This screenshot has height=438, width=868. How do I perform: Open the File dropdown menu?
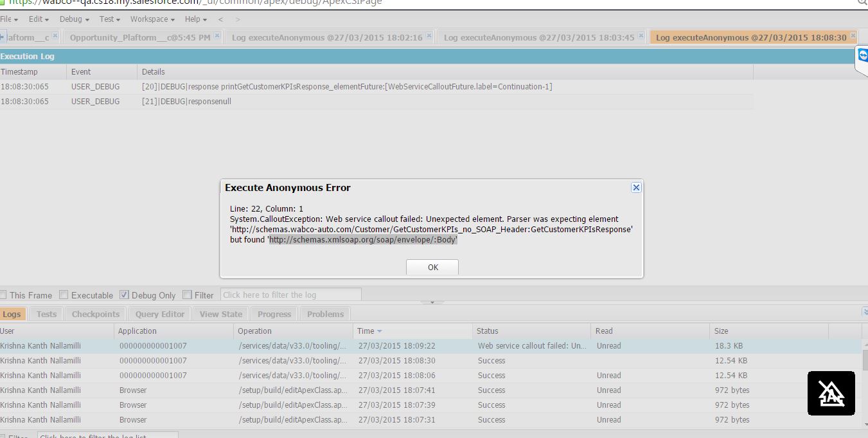coord(8,19)
